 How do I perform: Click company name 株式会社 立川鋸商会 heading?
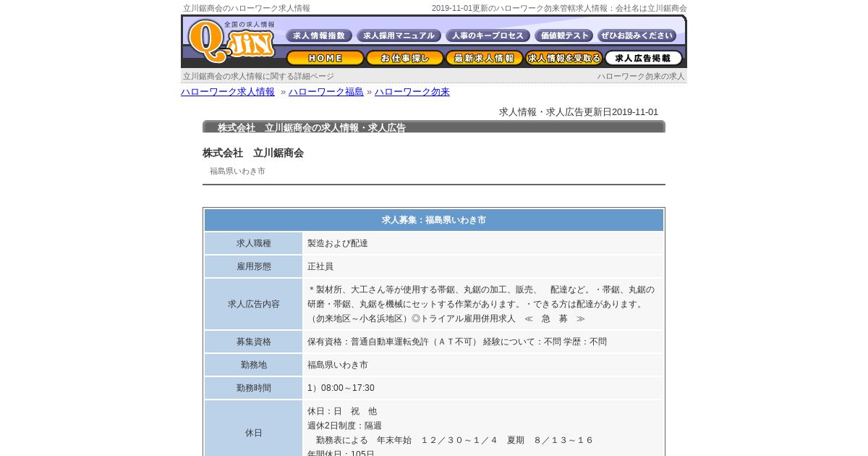(x=253, y=153)
